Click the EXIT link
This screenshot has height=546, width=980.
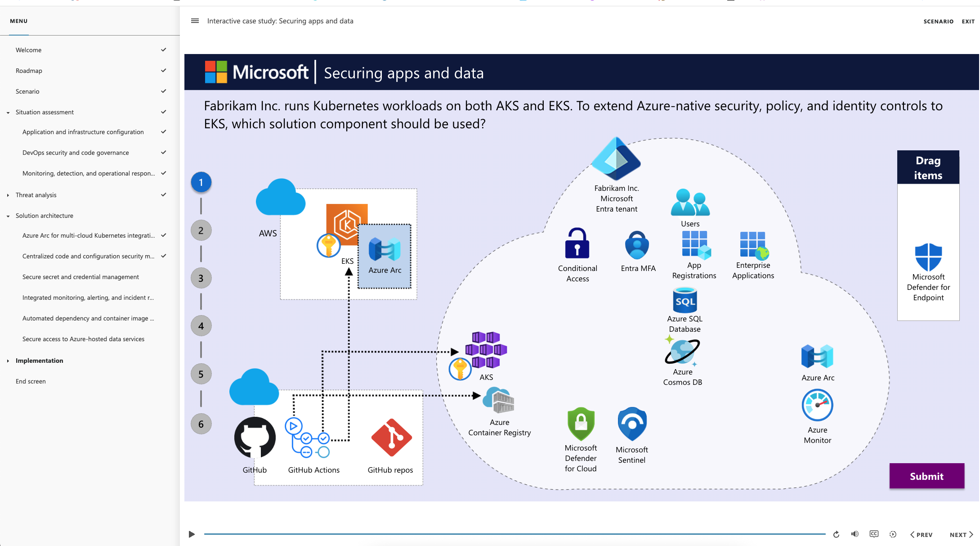(x=968, y=21)
